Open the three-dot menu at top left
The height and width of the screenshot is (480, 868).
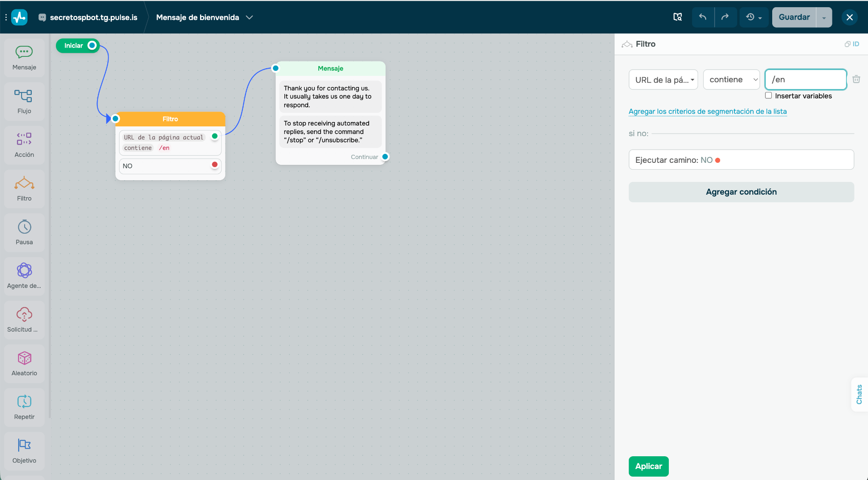click(x=6, y=17)
